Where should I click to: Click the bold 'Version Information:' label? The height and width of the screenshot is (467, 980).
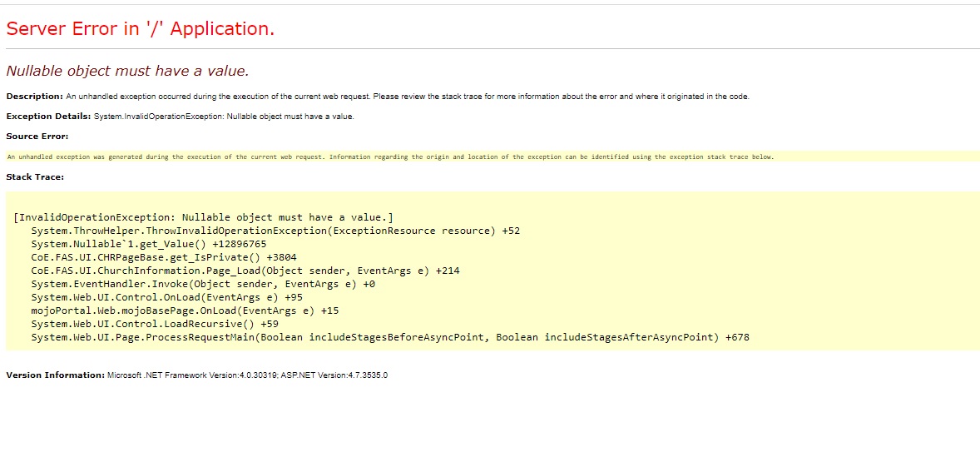click(55, 375)
